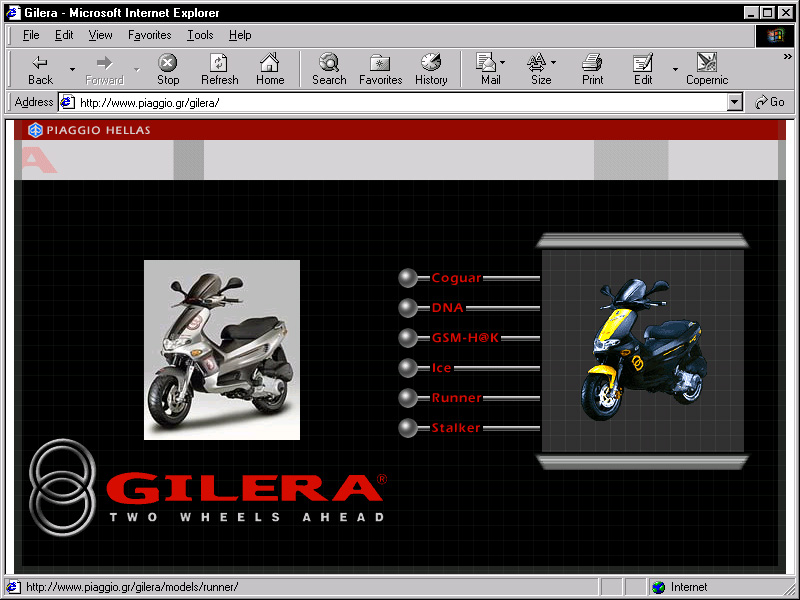The height and width of the screenshot is (600, 800).
Task: Open the Help menu
Action: [240, 35]
